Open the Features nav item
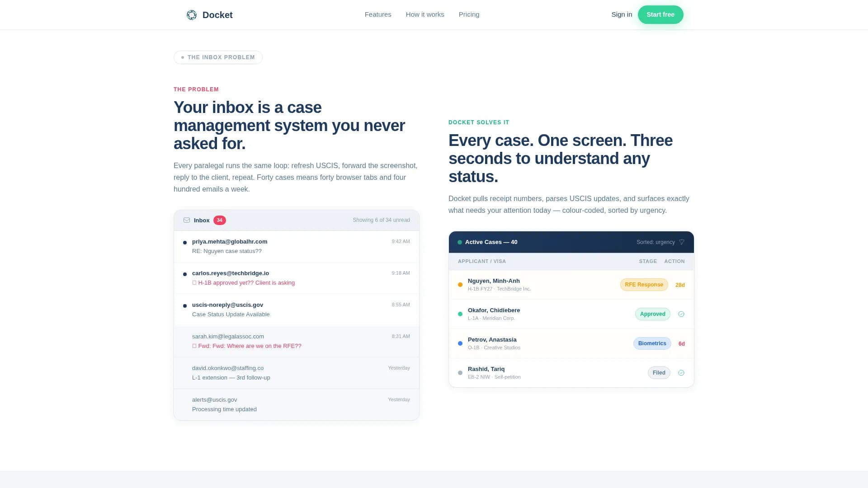Screen dimensions: 868x488 click(x=378, y=14)
